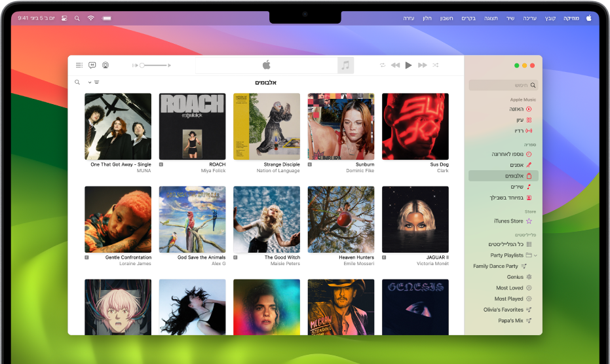The height and width of the screenshot is (364, 610).
Task: Collapse the Party Playlists folder chevron
Action: 536,255
